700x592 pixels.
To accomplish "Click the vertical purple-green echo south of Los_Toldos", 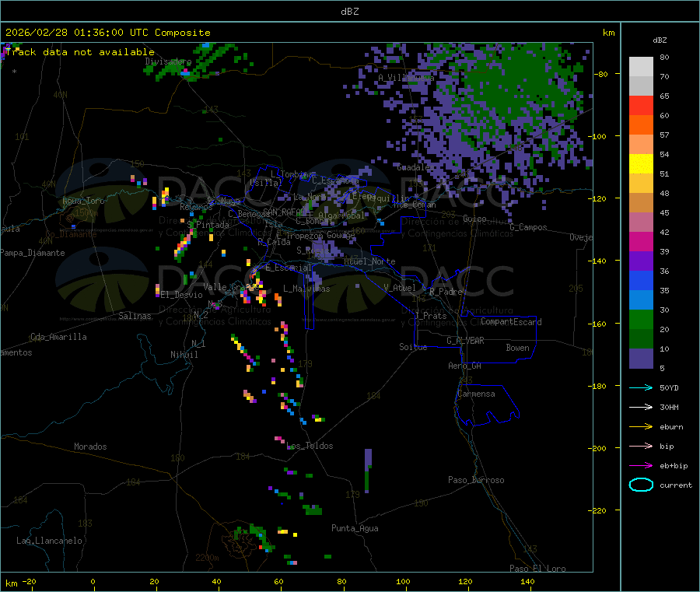I will point(368,471).
